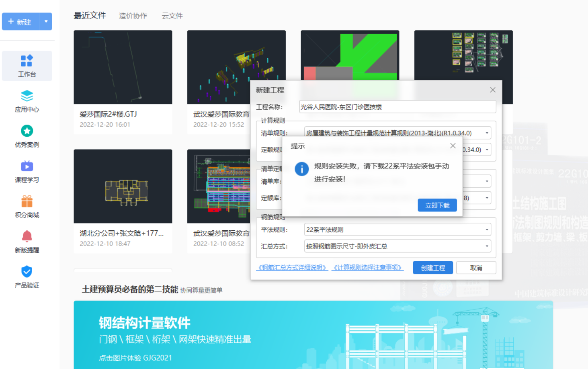Open 工作台 in the sidebar

[x=27, y=66]
